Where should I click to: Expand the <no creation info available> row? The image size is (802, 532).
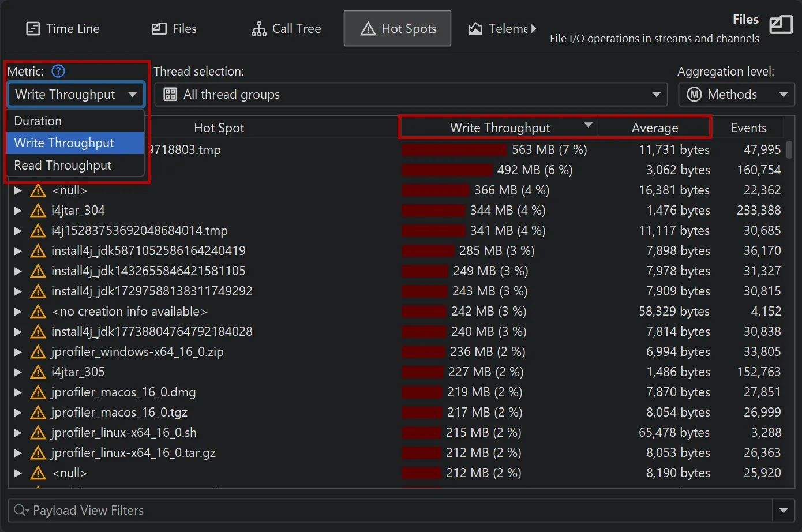17,311
